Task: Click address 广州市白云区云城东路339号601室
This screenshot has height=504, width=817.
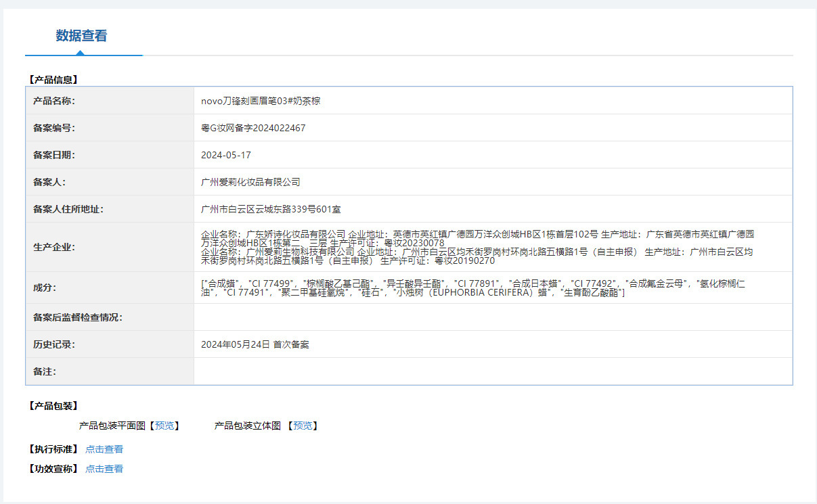Action: (271, 209)
